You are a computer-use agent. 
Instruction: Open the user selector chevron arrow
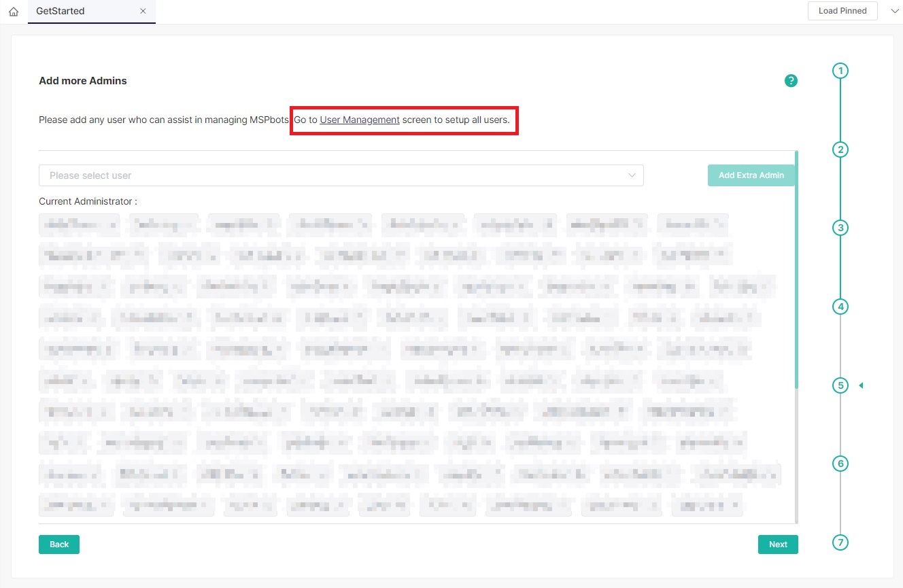point(631,175)
